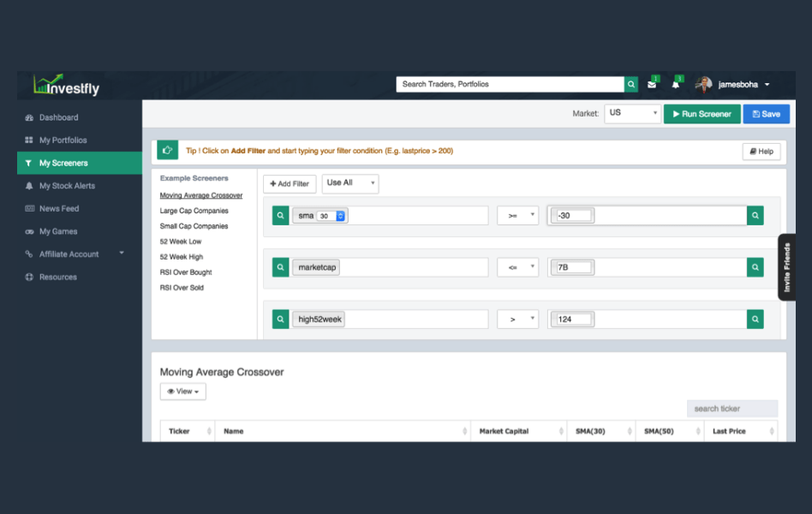Click search icon right of 7B value

pos(755,267)
